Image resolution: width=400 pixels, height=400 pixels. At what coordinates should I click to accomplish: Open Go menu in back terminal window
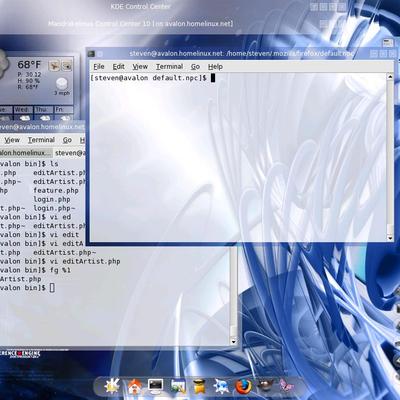67,140
